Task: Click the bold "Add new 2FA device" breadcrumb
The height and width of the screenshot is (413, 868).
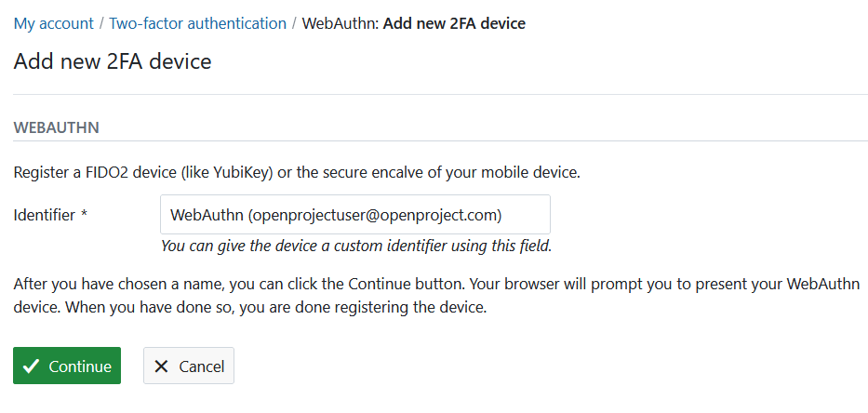Action: 454,23
